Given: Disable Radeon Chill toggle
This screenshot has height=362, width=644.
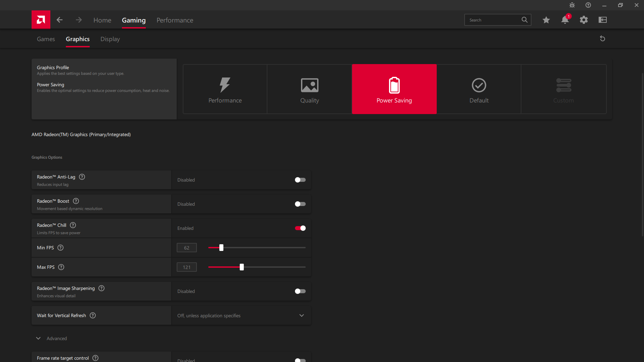Looking at the screenshot, I should click(300, 228).
